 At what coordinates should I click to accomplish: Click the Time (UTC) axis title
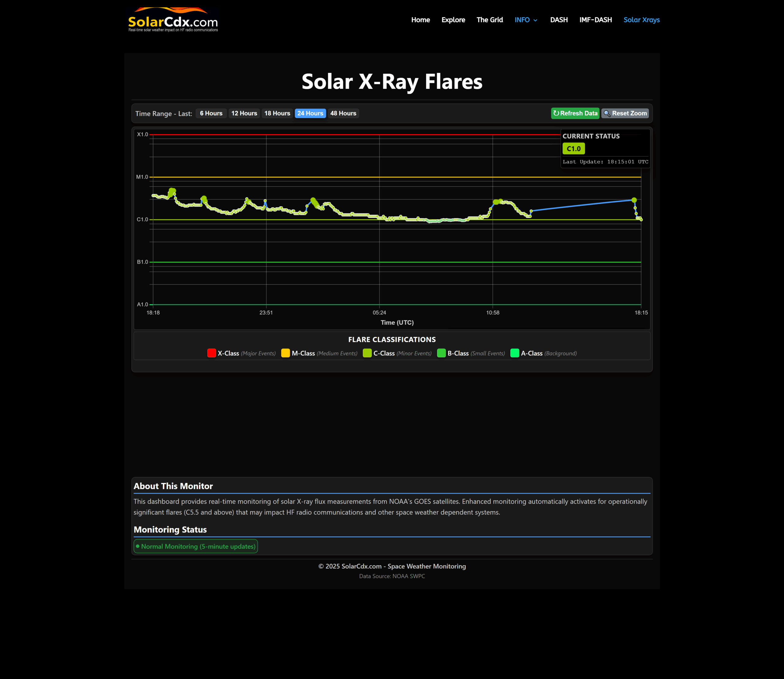click(397, 322)
